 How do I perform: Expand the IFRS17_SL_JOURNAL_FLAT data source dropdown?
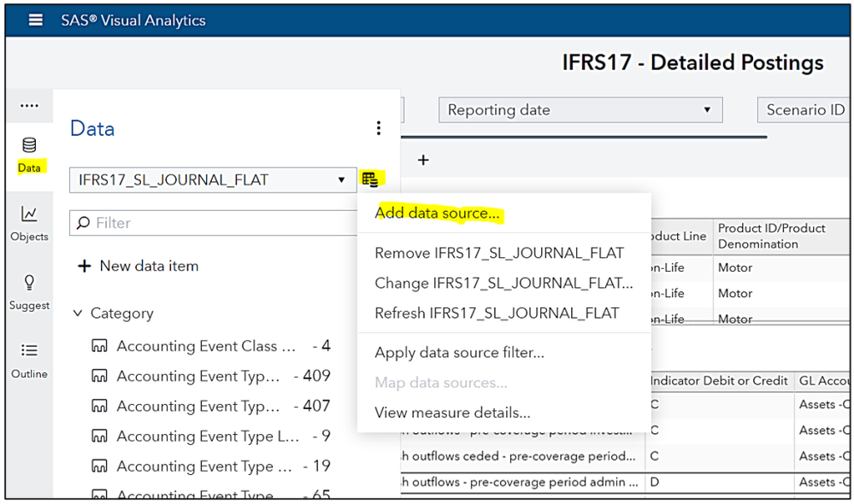(341, 180)
